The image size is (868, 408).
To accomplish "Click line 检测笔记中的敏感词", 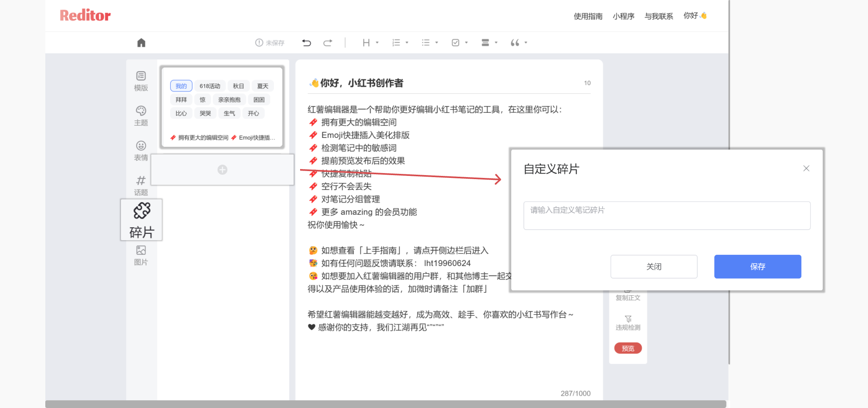I will point(359,148).
